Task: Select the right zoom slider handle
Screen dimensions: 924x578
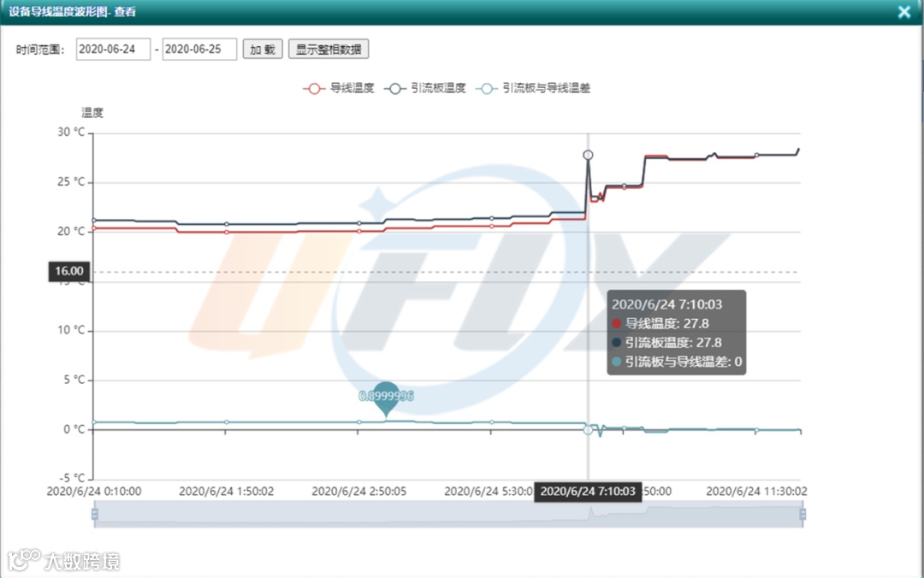Action: (803, 515)
